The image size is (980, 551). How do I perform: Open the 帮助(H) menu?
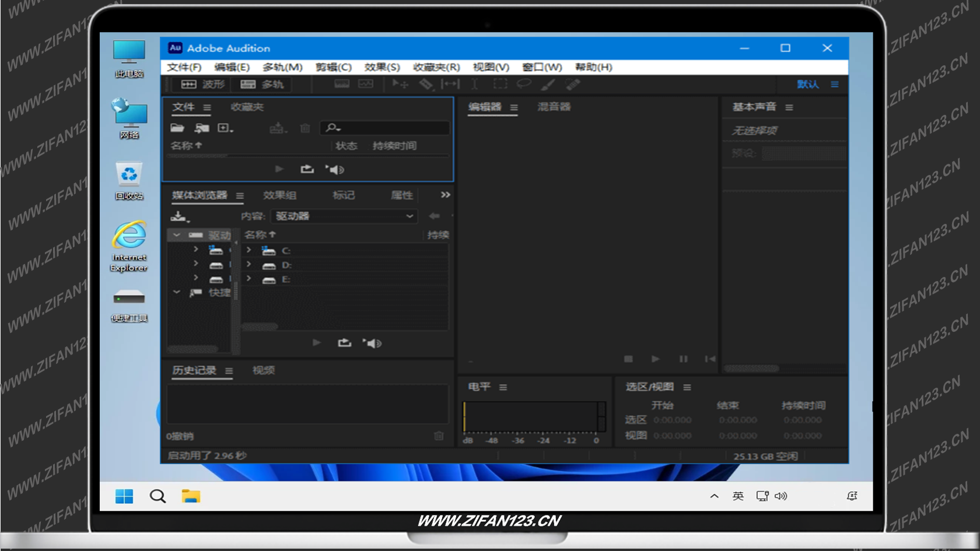click(593, 67)
